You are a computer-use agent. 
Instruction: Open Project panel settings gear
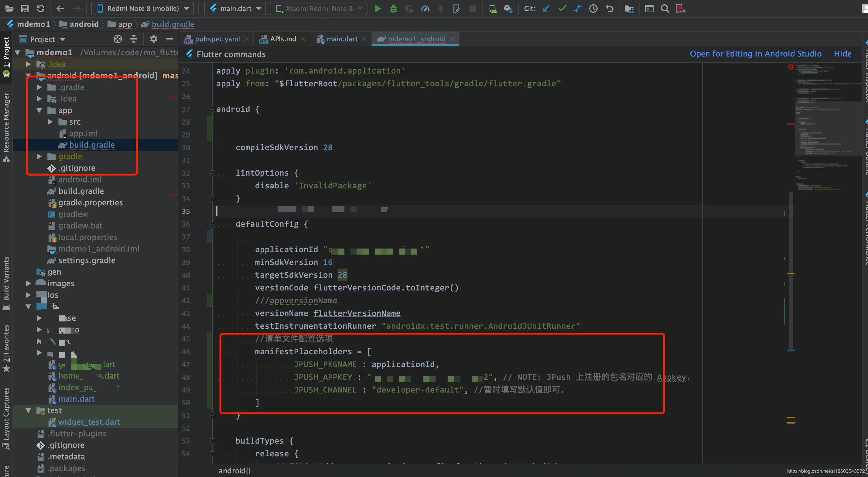(153, 39)
